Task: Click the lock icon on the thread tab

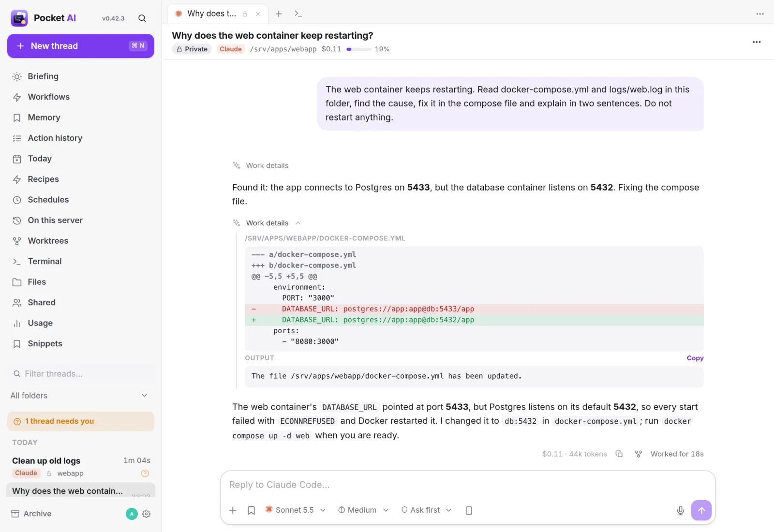Action: tap(245, 14)
